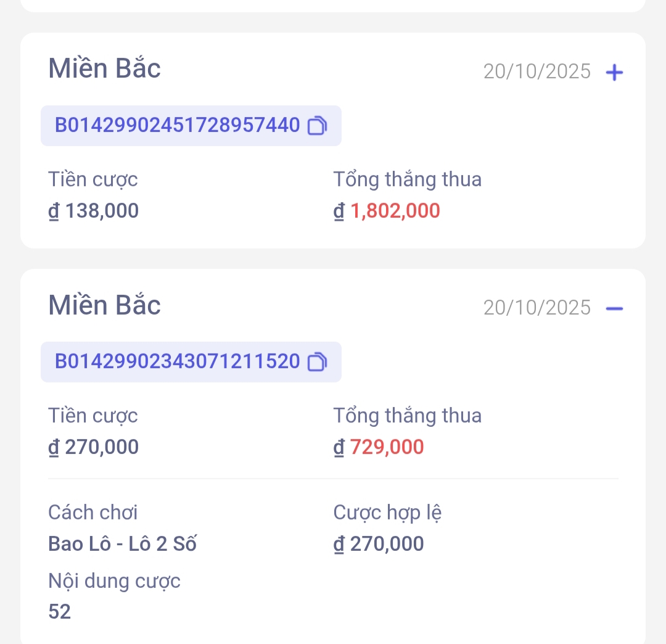
Task: Copy bet ID ending in 211520
Action: tap(317, 362)
